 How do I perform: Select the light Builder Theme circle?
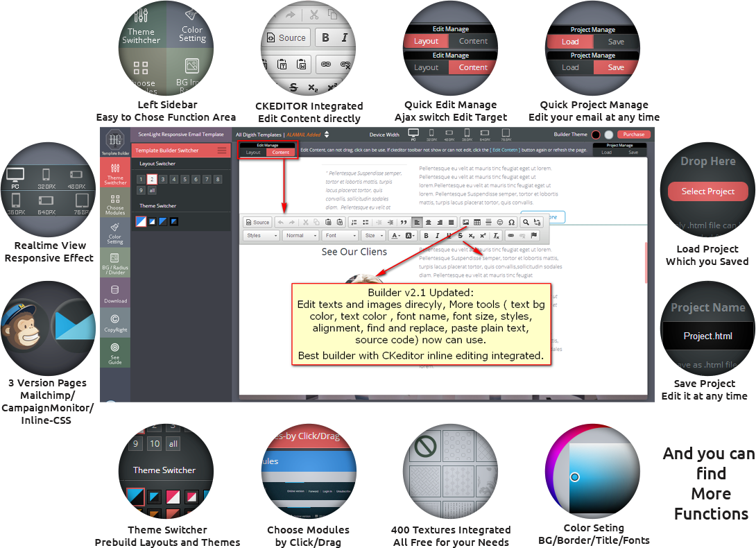coord(608,135)
